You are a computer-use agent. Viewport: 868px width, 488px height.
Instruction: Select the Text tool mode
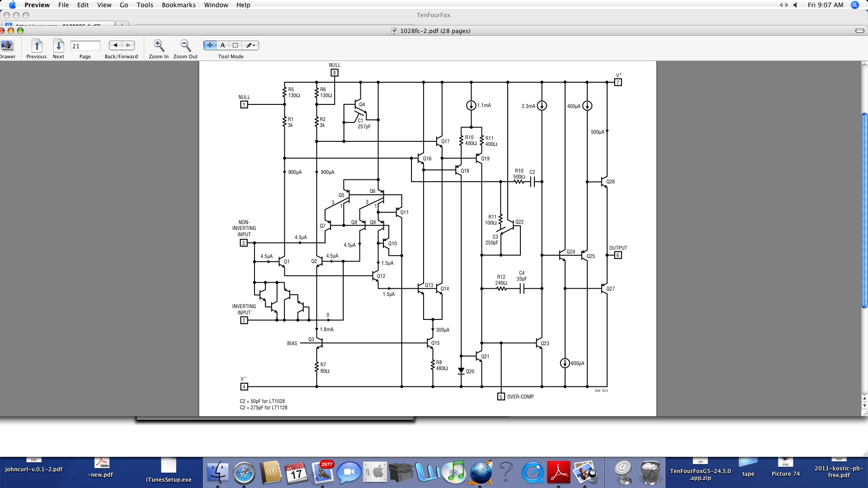pos(222,45)
